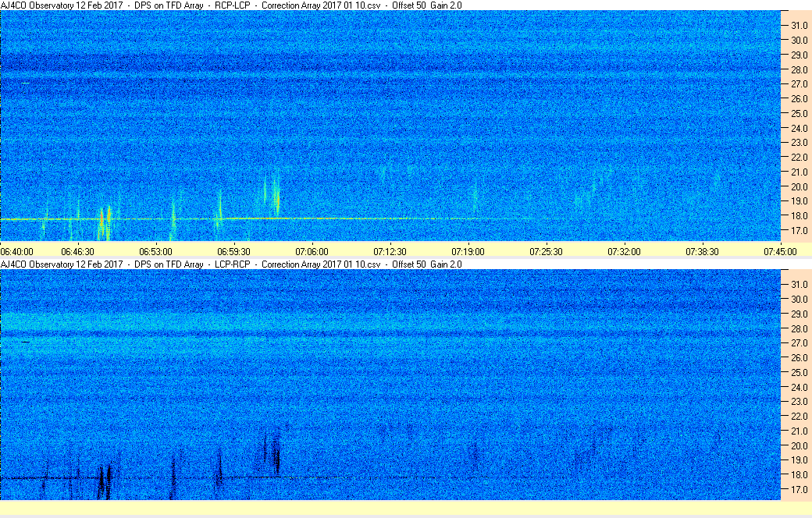This screenshot has width=812, height=518.
Task: Select the 07:25:30 time label
Action: 546,252
